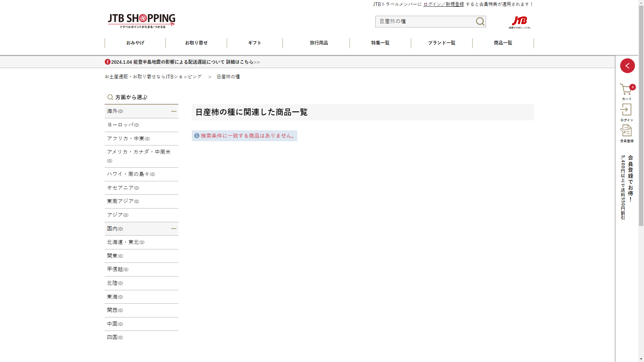Click the ログイン/新規登録 link
This screenshot has width=644, height=362.
tap(443, 4)
